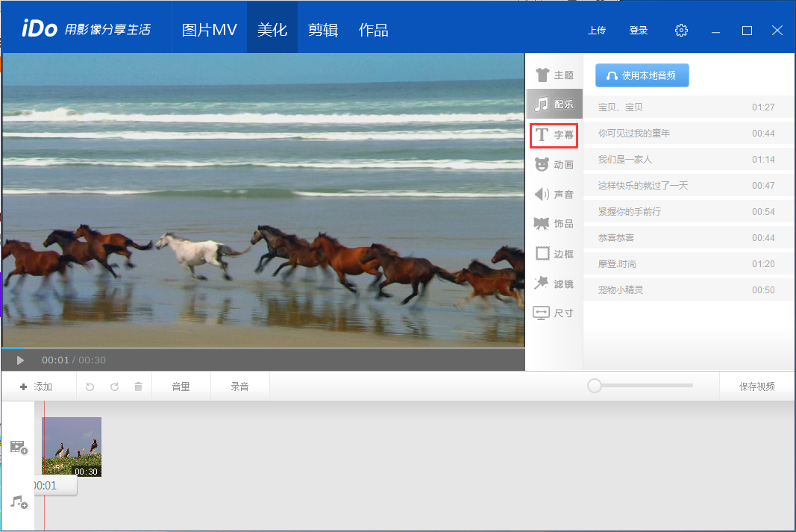
Task: Select the 00:30 clip thumbnail in timeline
Action: 72,446
